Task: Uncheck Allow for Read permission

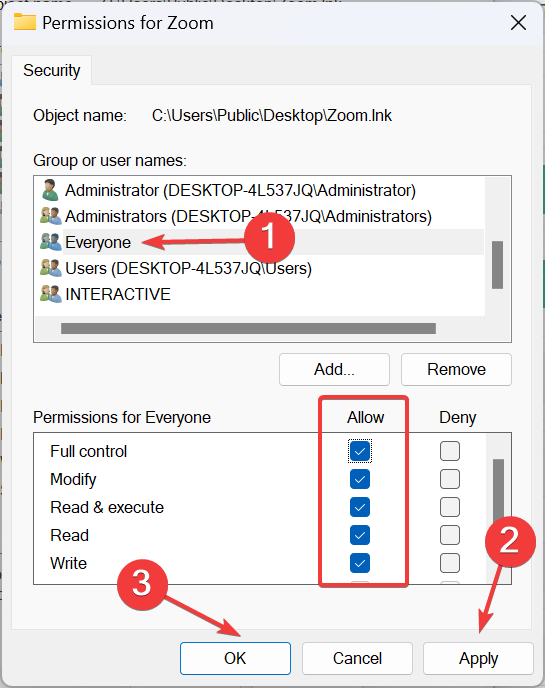Action: pyautogui.click(x=360, y=535)
